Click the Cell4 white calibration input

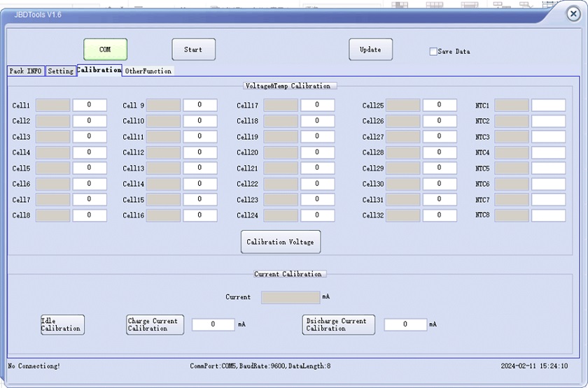[90, 152]
